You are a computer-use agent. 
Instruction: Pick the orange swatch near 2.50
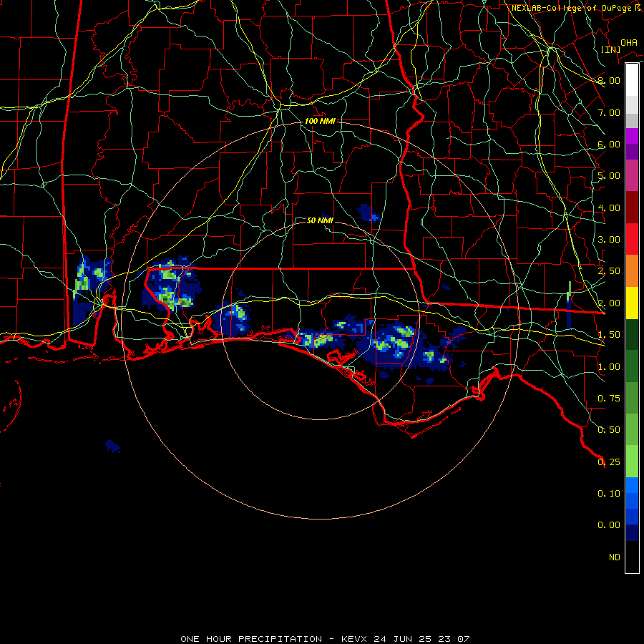point(632,271)
